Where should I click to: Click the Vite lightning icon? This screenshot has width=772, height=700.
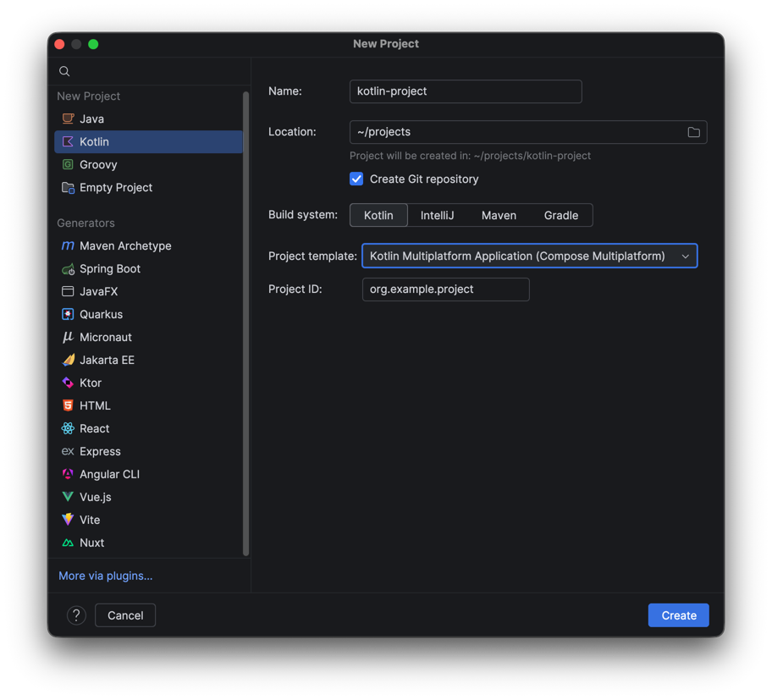[68, 520]
